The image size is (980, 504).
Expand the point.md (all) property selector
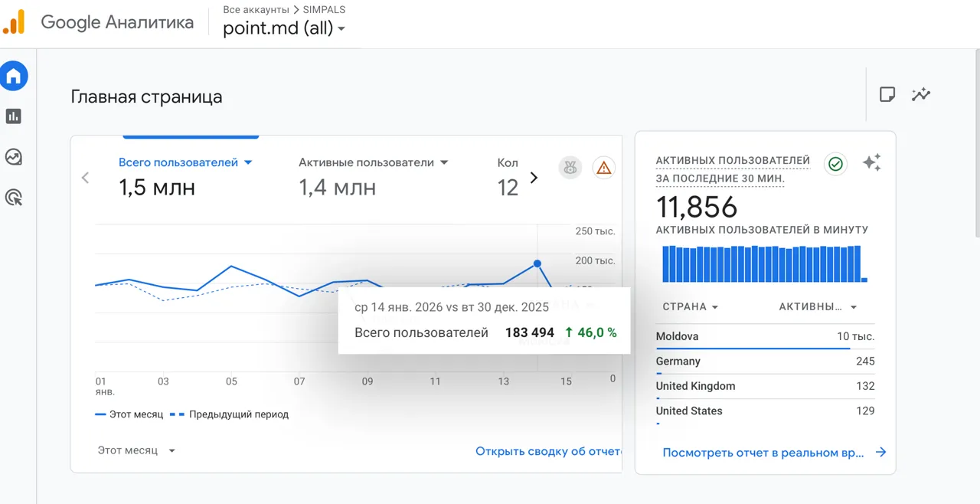[284, 28]
